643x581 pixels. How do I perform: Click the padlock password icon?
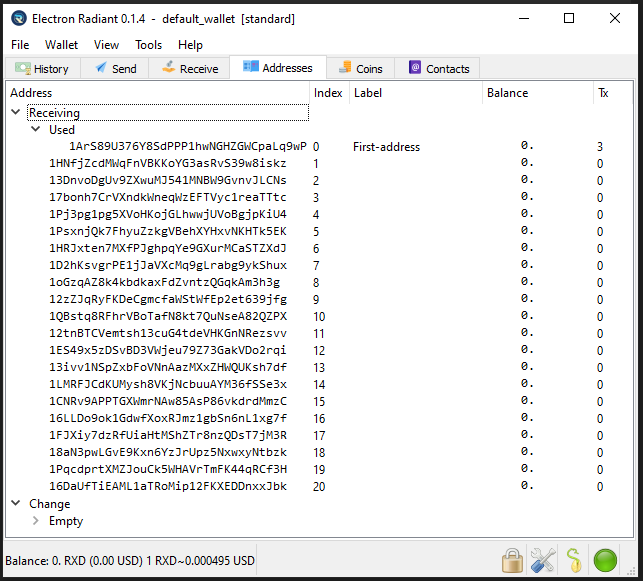(513, 559)
